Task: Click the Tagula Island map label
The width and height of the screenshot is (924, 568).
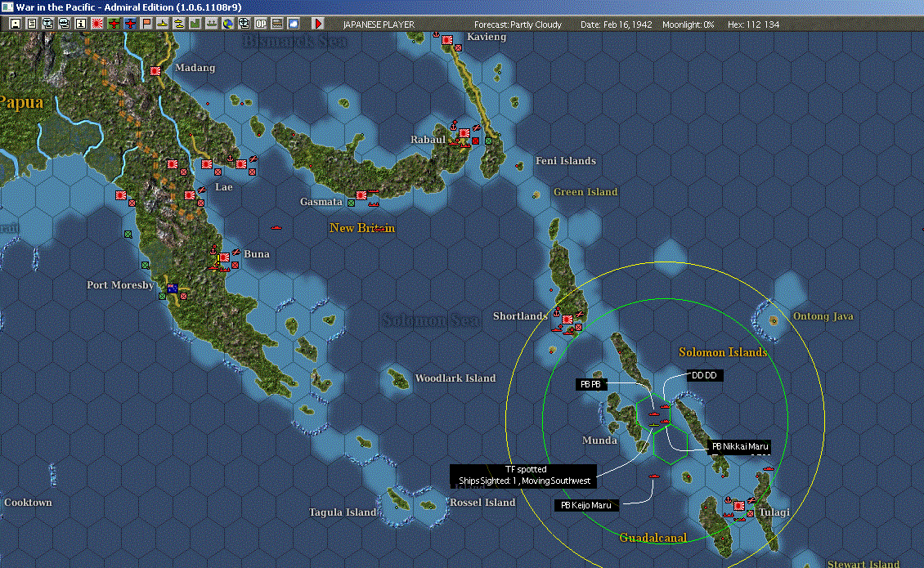Action: (x=343, y=512)
